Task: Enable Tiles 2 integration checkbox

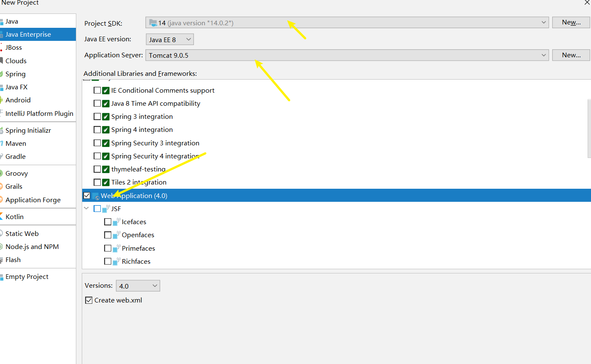Action: [x=97, y=182]
